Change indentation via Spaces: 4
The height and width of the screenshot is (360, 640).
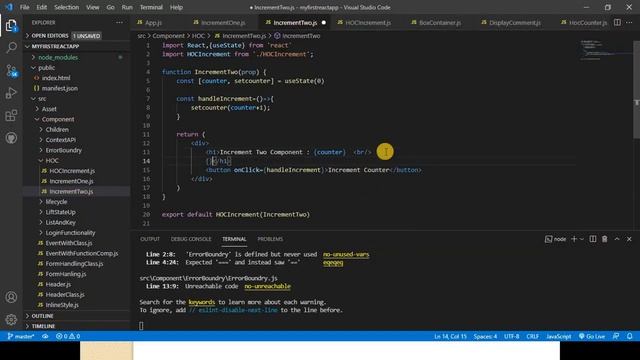(x=485, y=336)
